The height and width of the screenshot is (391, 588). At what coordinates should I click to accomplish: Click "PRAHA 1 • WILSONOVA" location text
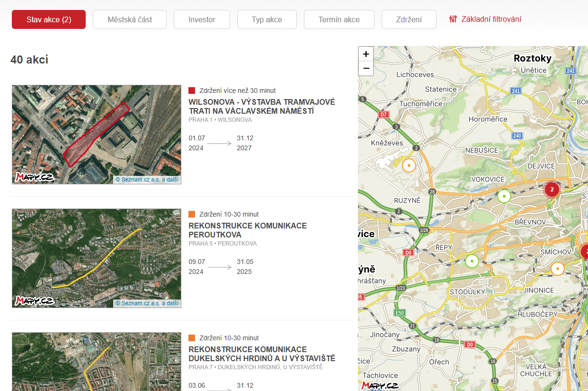[220, 120]
